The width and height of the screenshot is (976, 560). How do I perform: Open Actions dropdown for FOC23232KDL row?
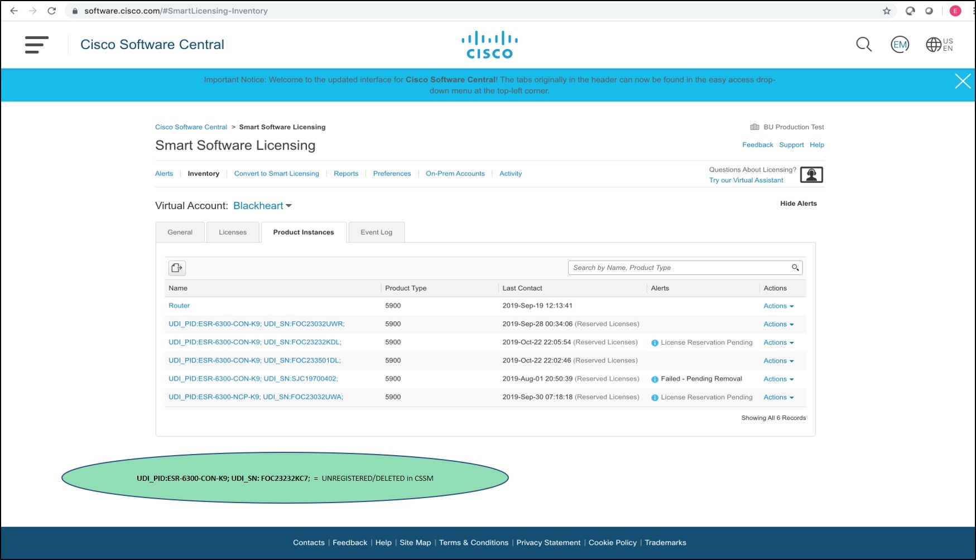[778, 342]
